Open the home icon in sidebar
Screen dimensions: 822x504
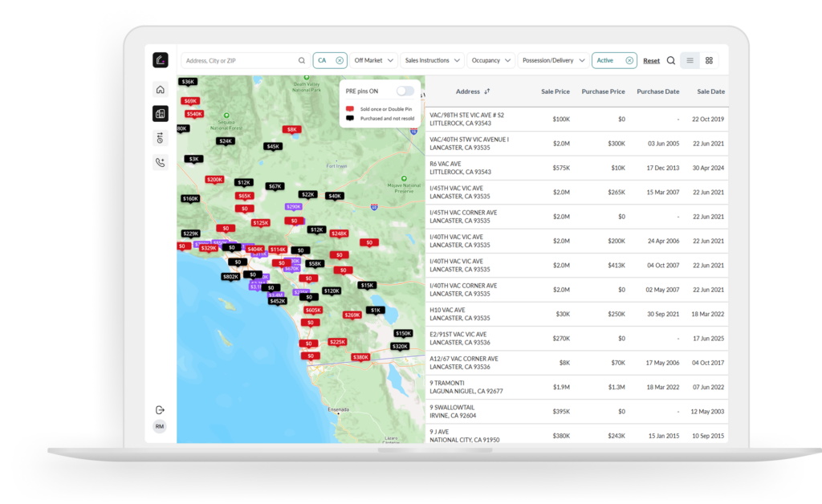coord(160,90)
